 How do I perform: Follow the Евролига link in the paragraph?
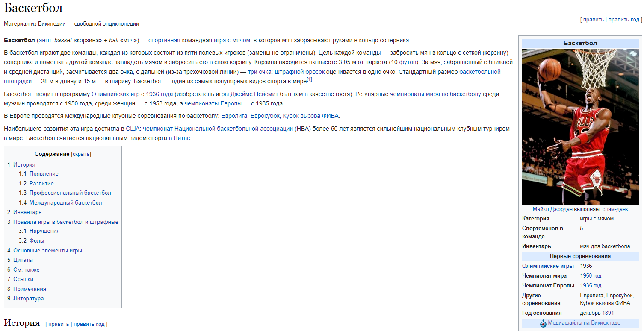[x=234, y=116]
